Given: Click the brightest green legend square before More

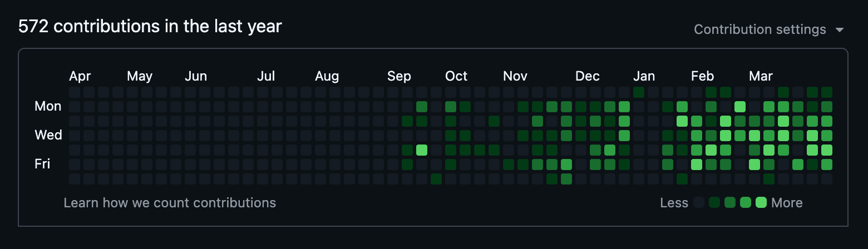Looking at the screenshot, I should pos(761,203).
